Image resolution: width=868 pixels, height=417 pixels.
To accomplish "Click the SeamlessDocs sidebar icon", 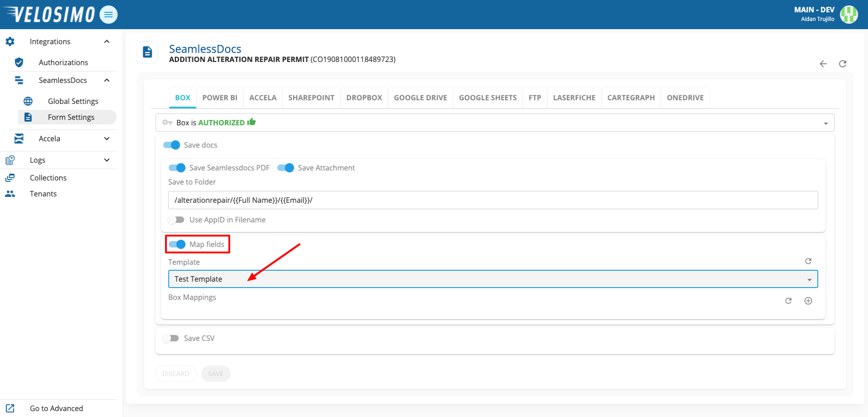I will tap(19, 80).
